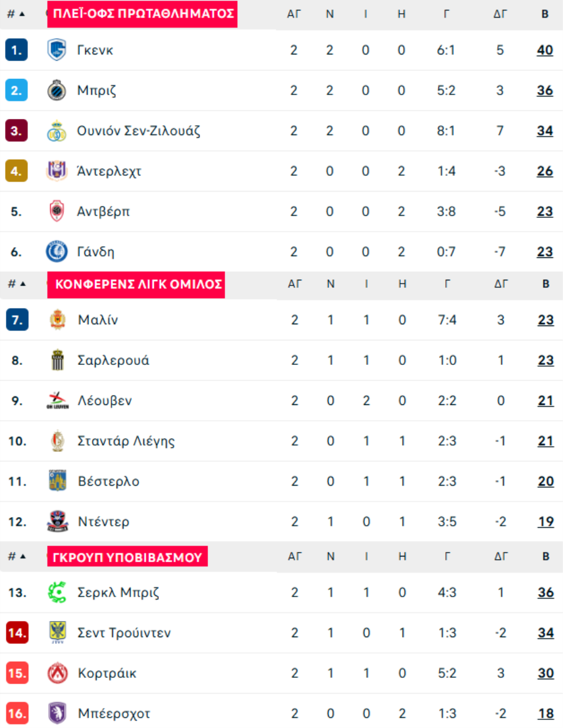563x728 pixels.
Task: Sort by rank arrow in ΠΛΕΪ-ΟΦΣ ΠΡΩΤΑΘΛΗΜΑΤΟΣ header
Action: (x=22, y=14)
